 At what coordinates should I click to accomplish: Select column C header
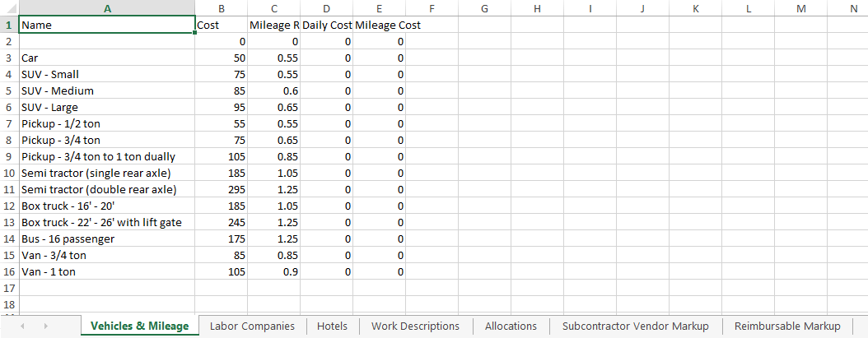pyautogui.click(x=274, y=8)
